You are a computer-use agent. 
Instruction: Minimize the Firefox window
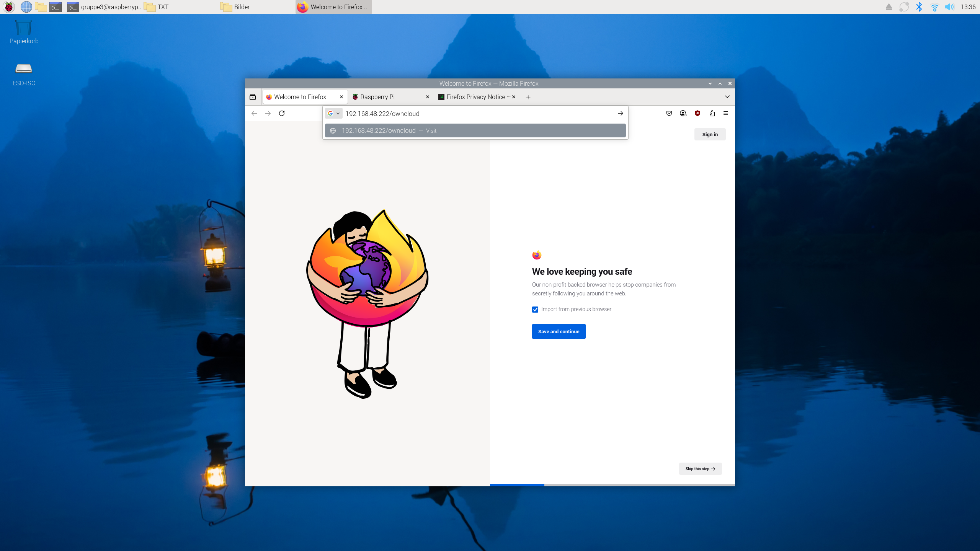click(x=710, y=83)
